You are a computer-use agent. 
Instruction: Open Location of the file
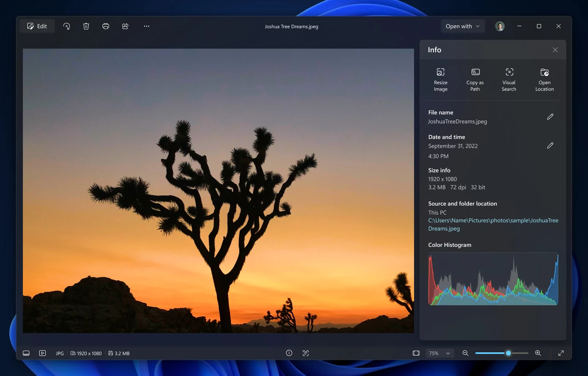click(x=545, y=80)
